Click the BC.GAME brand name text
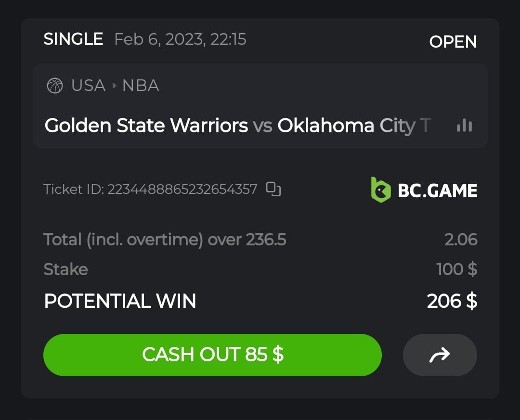Image resolution: width=520 pixels, height=420 pixels. pyautogui.click(x=437, y=191)
